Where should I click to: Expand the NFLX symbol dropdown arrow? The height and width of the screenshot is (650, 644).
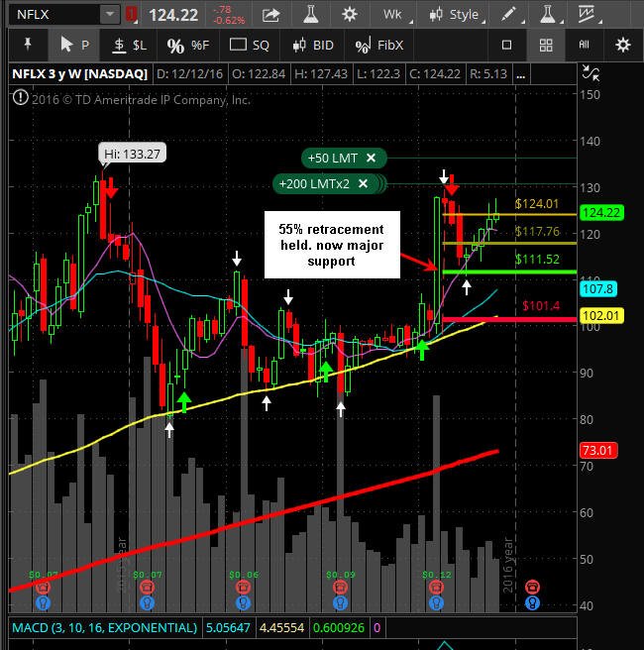click(x=110, y=14)
